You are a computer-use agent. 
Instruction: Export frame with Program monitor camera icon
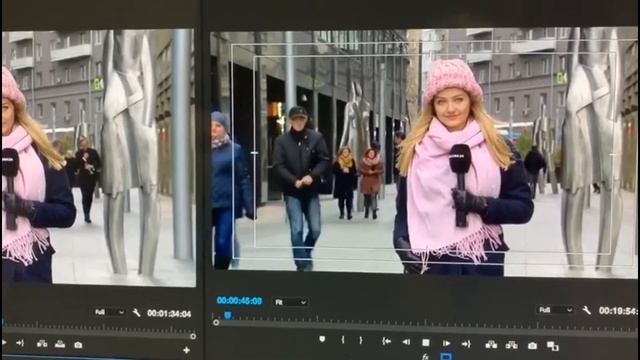(532, 346)
